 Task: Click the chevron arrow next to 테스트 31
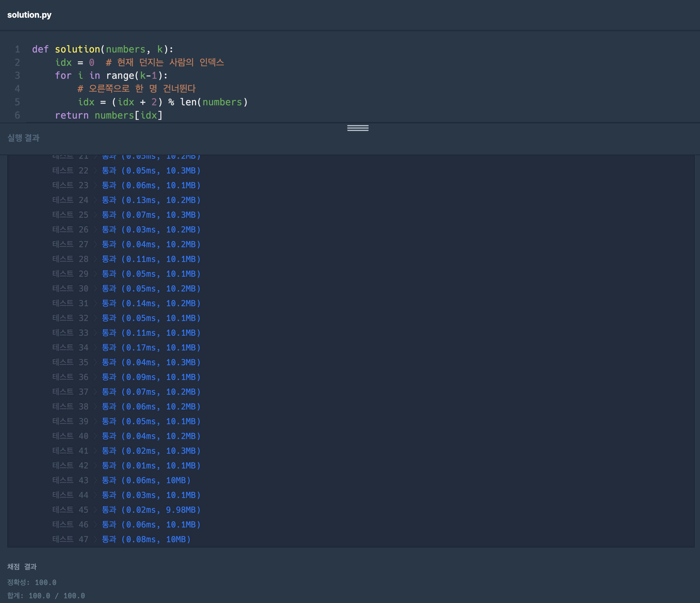[95, 304]
